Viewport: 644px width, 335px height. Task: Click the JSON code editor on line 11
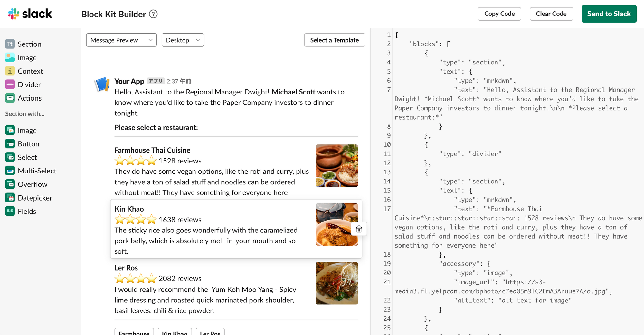470,154
